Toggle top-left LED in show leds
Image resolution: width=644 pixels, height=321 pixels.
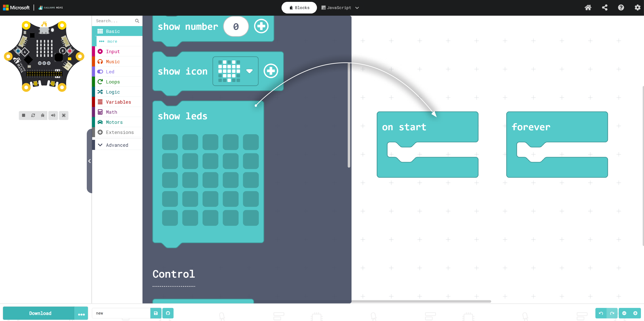(x=170, y=142)
